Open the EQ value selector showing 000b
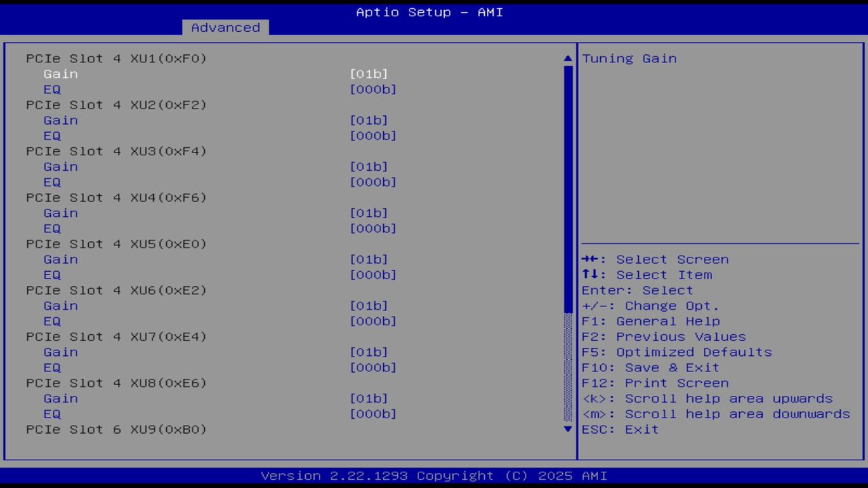This screenshot has height=488, width=868. (x=373, y=89)
